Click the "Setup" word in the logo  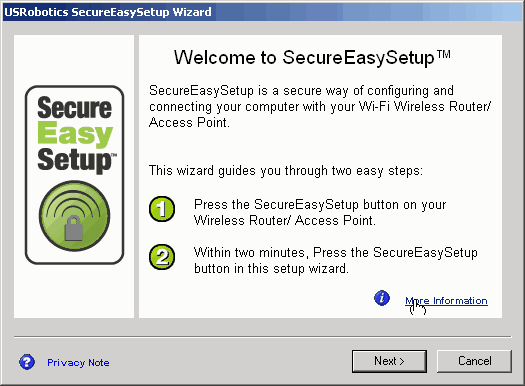(74, 161)
